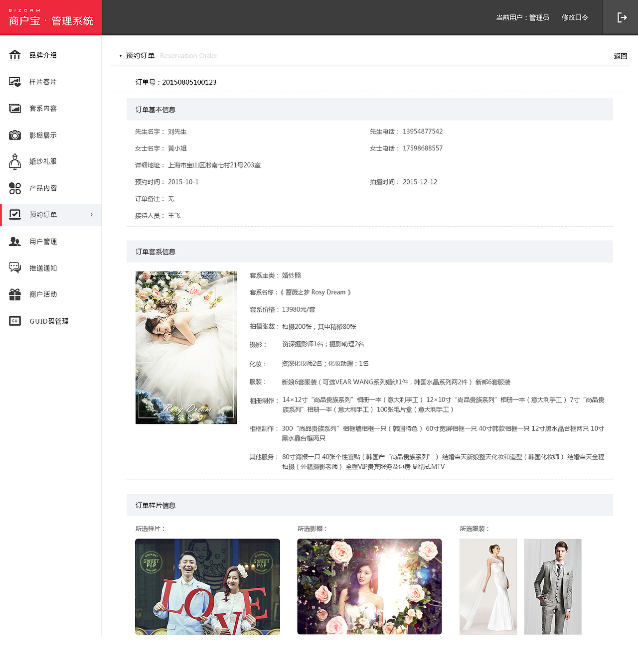Click the 影棚展示 camera icon
Screen dimensions: 638x672
[x=15, y=135]
